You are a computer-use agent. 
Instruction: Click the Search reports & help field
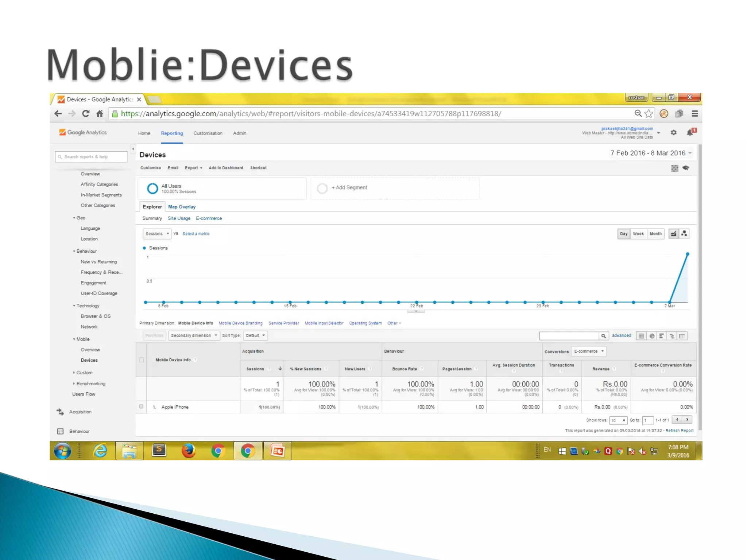coord(91,157)
